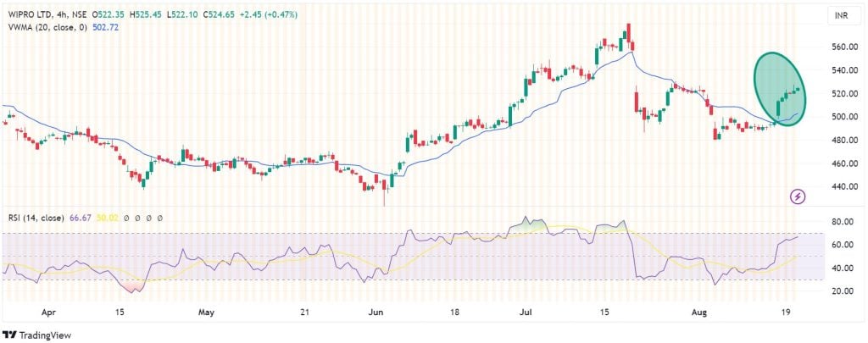
Task: Click the VWMA value 502.72
Action: [107, 27]
